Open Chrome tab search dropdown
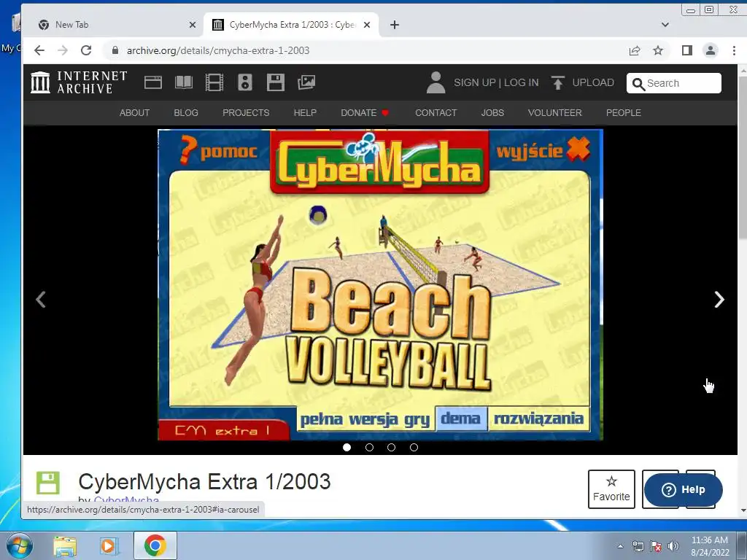The width and height of the screenshot is (747, 560). tap(665, 25)
